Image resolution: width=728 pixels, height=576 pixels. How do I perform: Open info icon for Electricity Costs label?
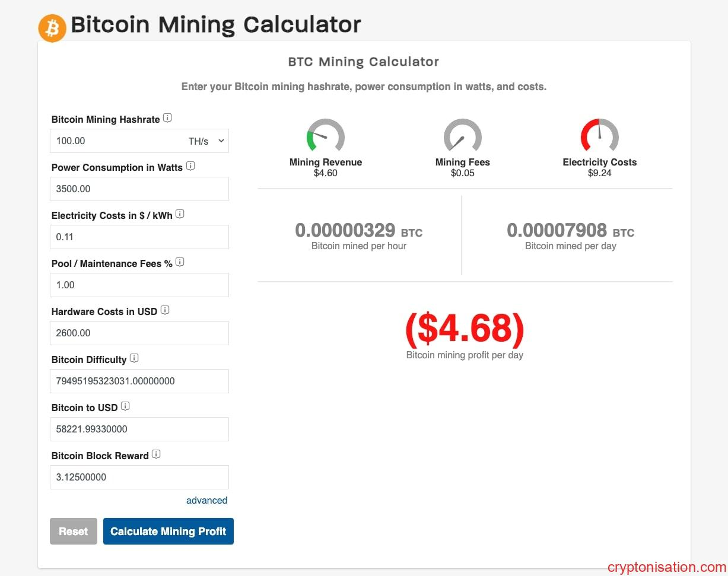coord(180,214)
